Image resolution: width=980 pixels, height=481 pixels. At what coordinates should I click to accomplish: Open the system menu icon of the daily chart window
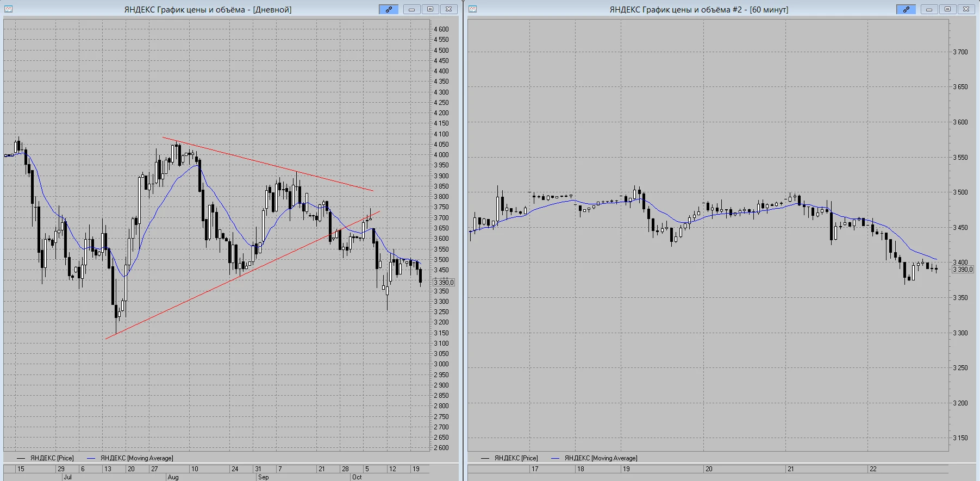point(8,9)
